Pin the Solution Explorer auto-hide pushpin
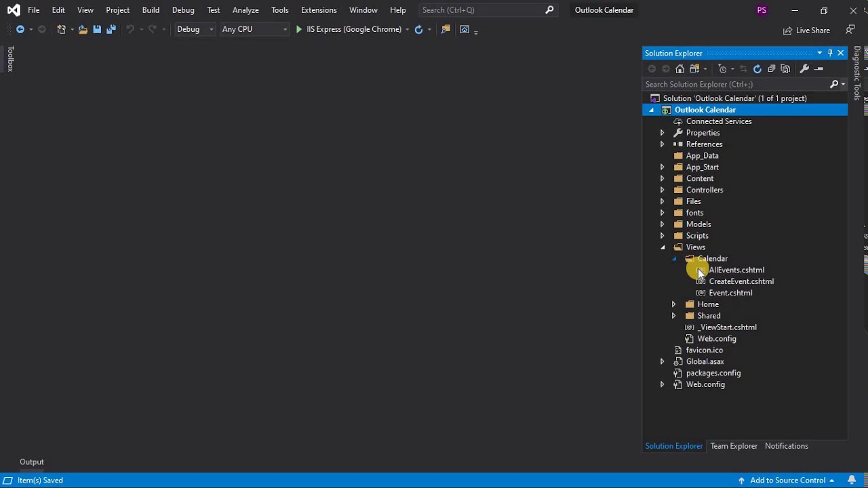Screen dimensions: 868x488 pos(830,53)
